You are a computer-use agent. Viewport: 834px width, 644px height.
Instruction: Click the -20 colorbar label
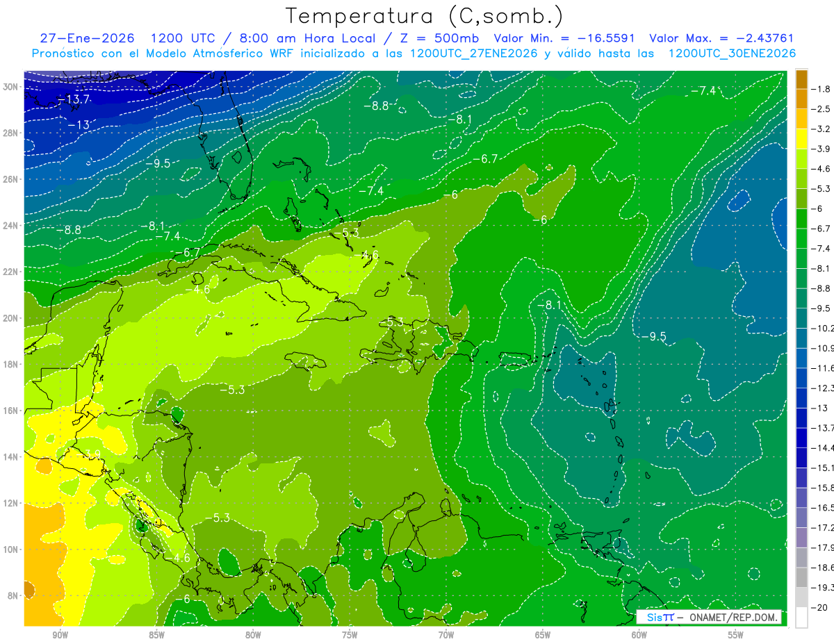pos(819,608)
